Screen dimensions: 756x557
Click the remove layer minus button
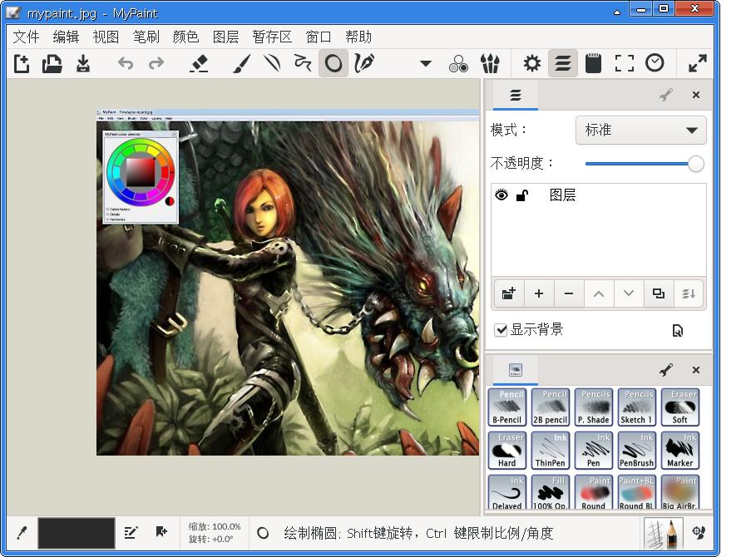(568, 293)
